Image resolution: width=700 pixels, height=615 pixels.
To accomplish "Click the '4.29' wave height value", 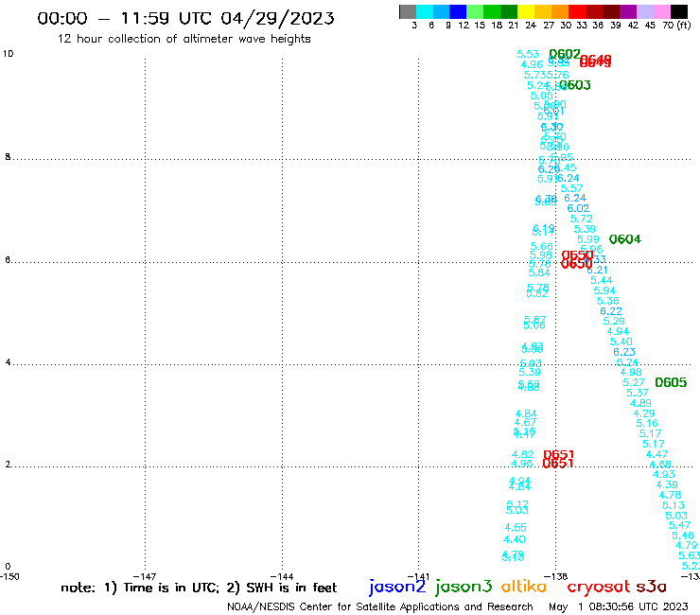I will [644, 413].
